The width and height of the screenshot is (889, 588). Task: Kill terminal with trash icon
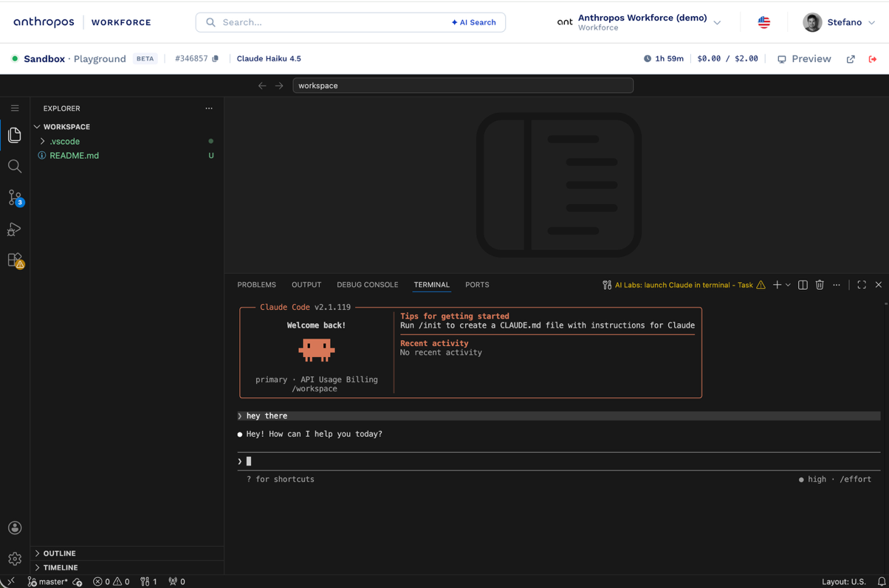pos(820,285)
